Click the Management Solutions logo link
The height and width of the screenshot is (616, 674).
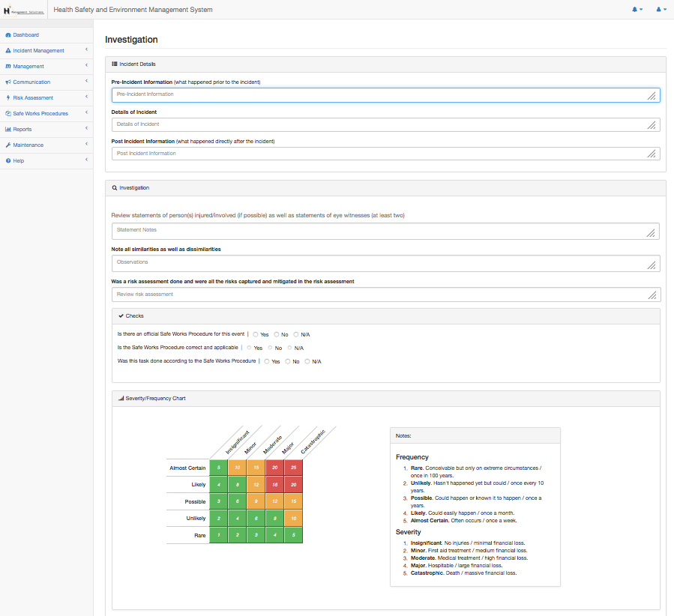[x=23, y=10]
